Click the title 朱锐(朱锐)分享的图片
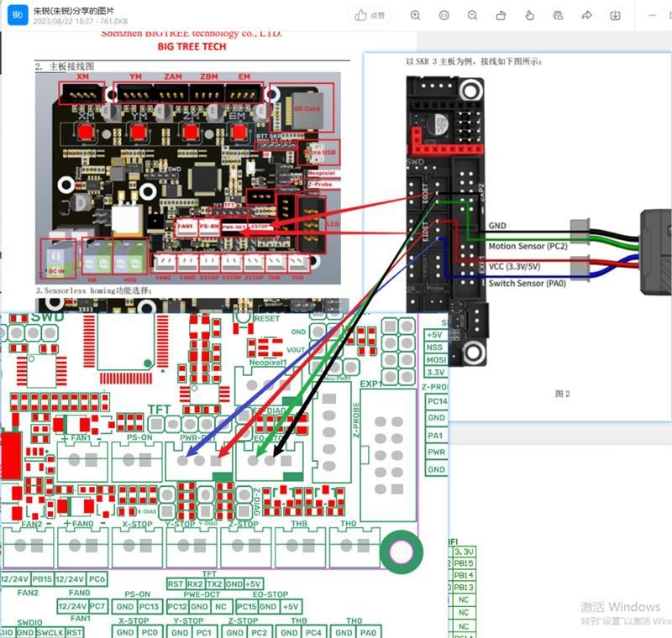This screenshot has width=672, height=638. coord(74,11)
